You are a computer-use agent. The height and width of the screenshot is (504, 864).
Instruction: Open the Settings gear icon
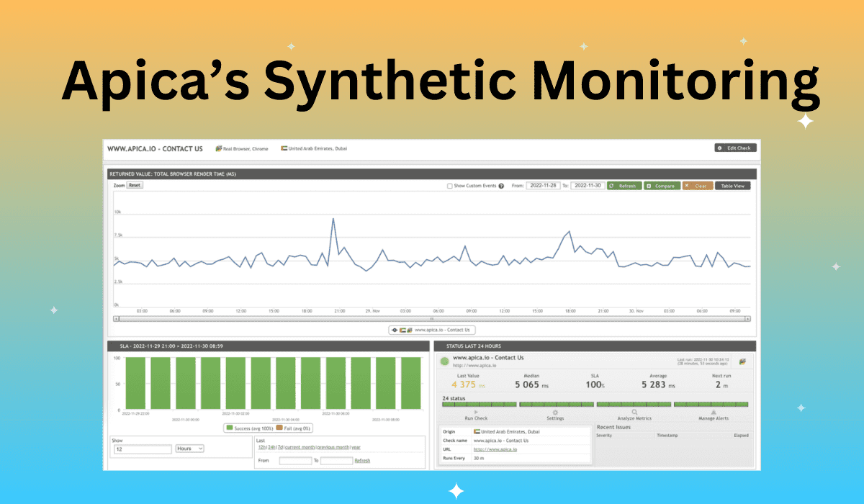point(554,412)
